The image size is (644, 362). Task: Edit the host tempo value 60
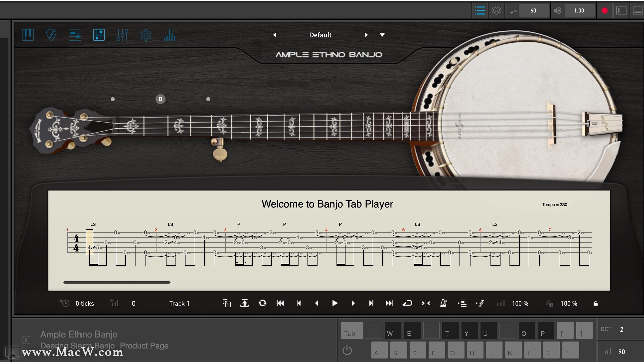[533, 11]
